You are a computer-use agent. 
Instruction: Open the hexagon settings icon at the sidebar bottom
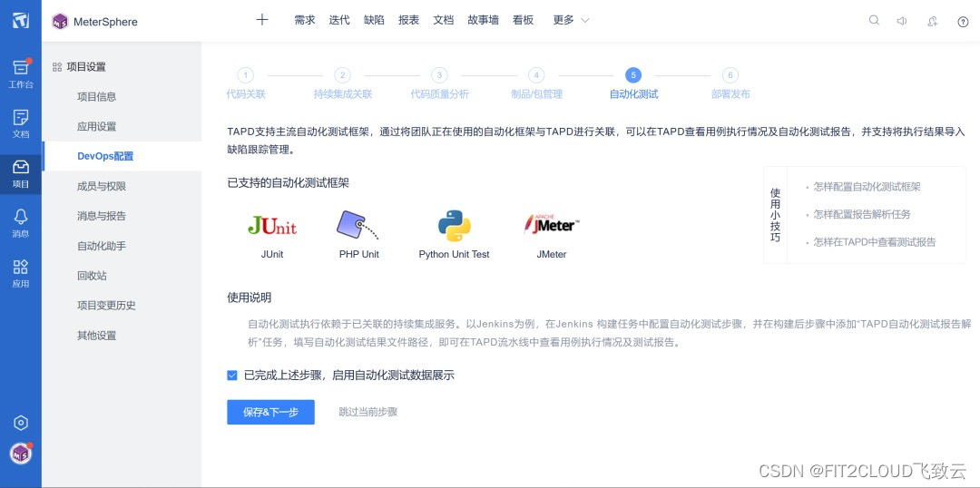(x=21, y=423)
